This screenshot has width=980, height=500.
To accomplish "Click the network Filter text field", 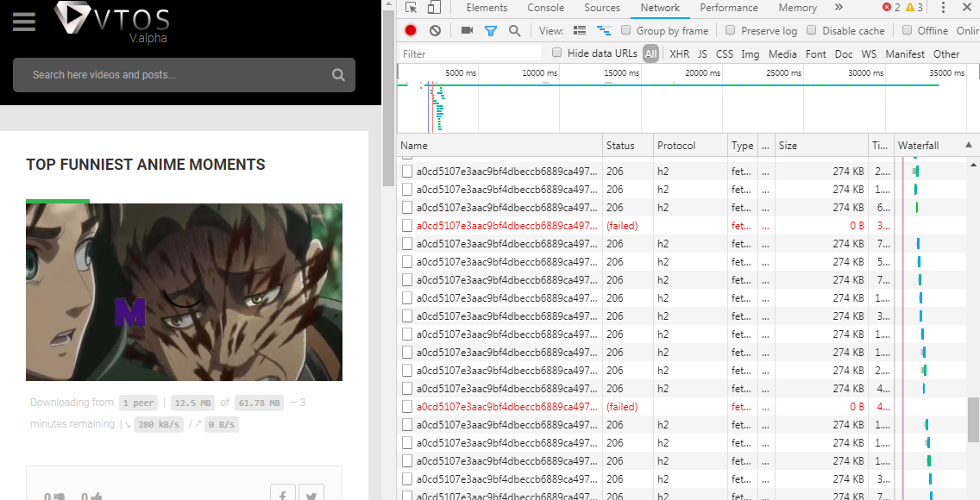I will pyautogui.click(x=470, y=53).
